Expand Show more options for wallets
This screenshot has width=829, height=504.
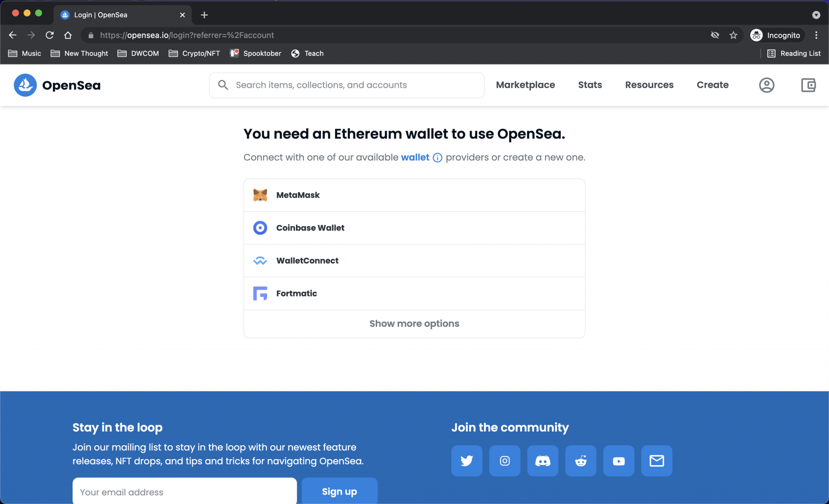click(x=414, y=324)
